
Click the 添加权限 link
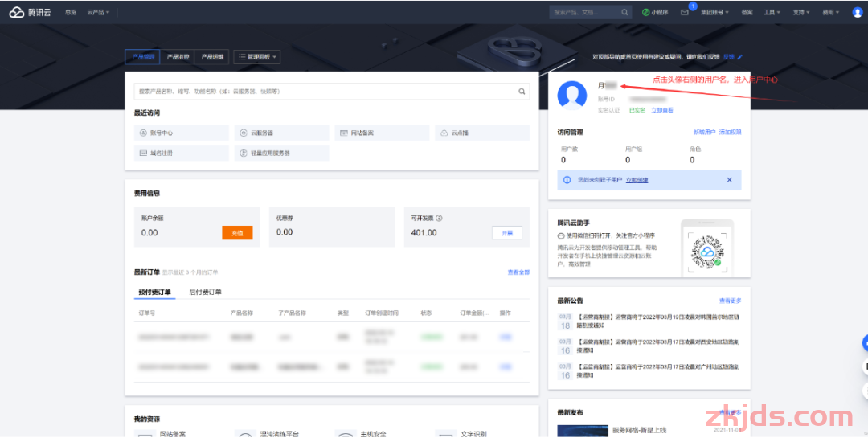tap(730, 133)
